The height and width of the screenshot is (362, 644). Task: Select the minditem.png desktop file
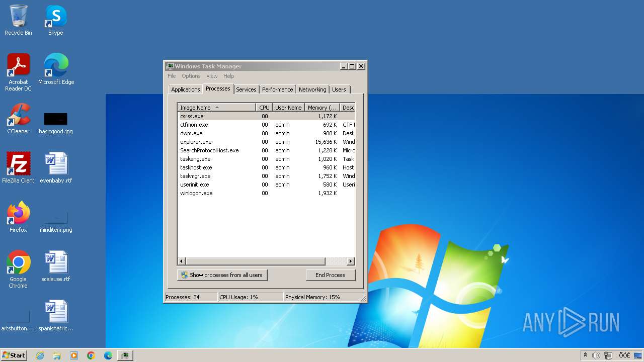[56, 222]
